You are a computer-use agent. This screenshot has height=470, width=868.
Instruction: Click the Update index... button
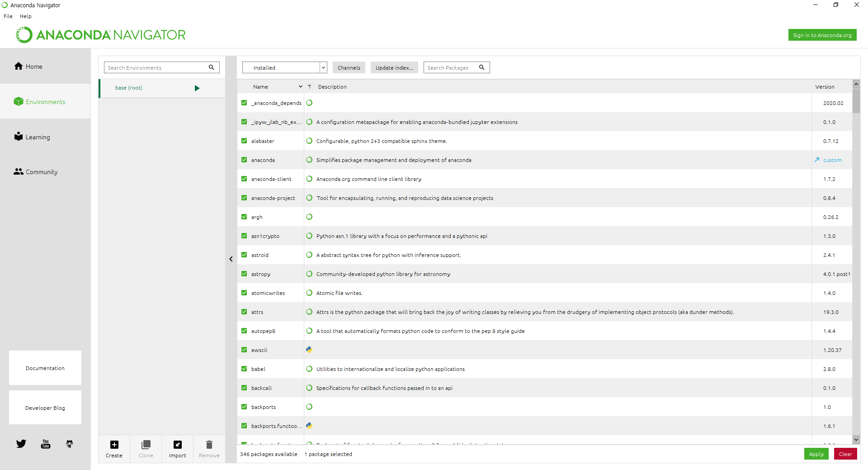tap(394, 67)
